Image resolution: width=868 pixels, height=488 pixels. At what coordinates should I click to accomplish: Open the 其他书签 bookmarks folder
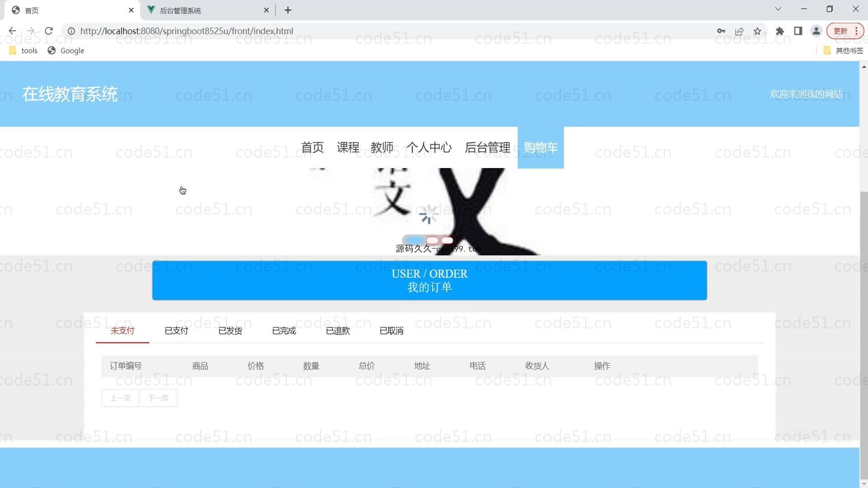pos(844,51)
